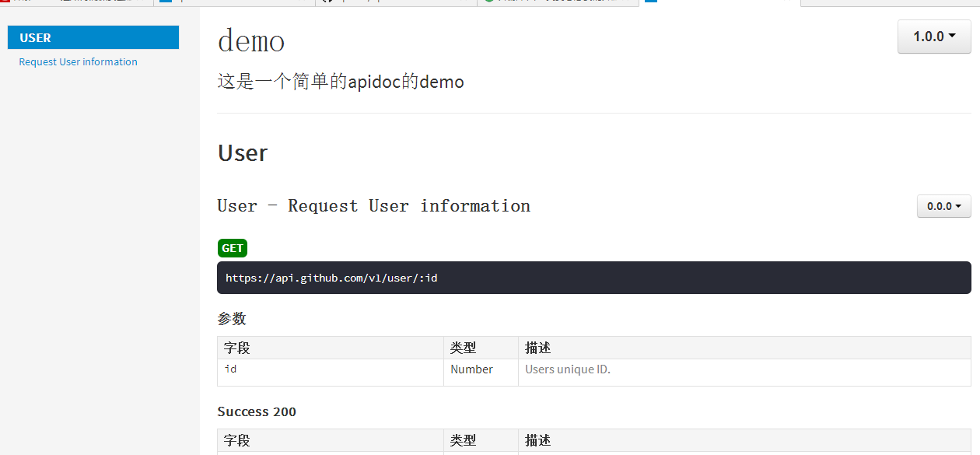
Task: Click the User − Request User information heading
Action: tap(373, 205)
